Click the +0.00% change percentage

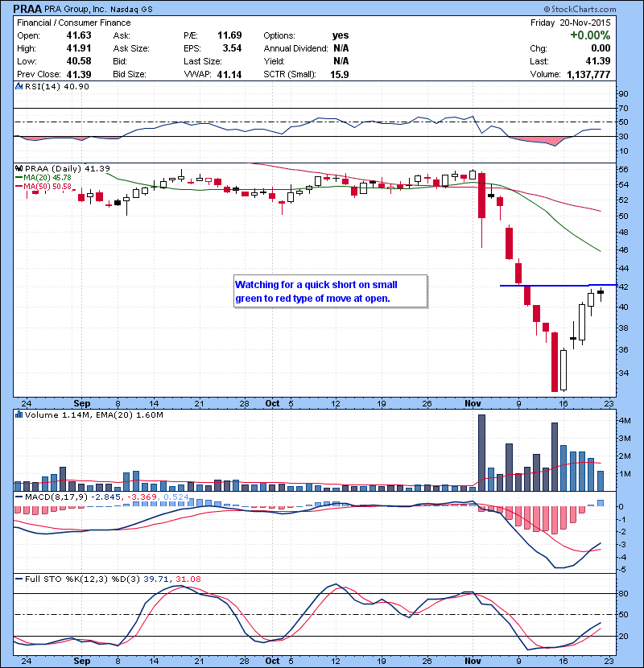pos(590,35)
